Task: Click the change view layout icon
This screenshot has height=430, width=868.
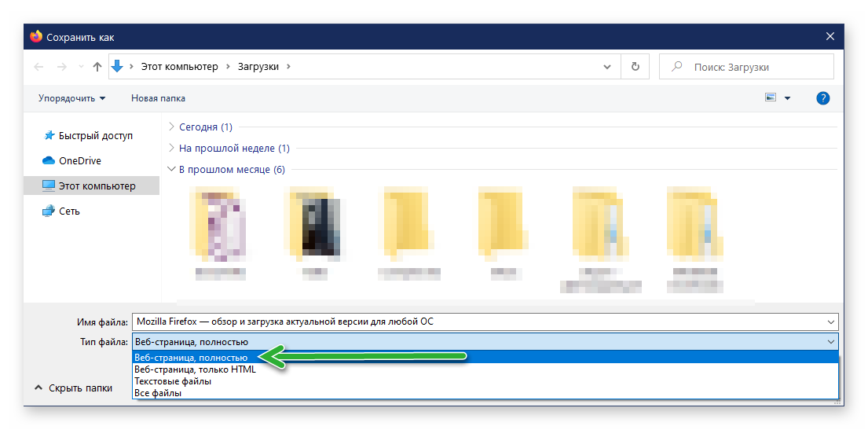Action: (771, 98)
